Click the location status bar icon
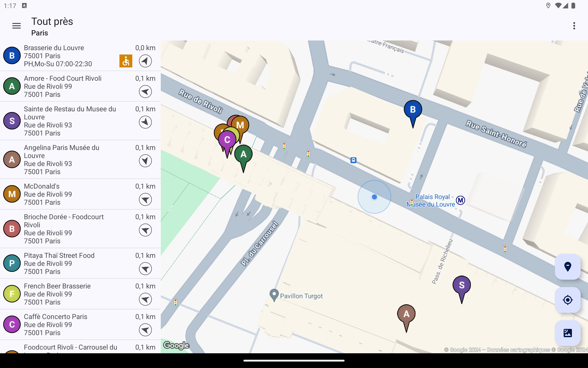 [x=548, y=6]
